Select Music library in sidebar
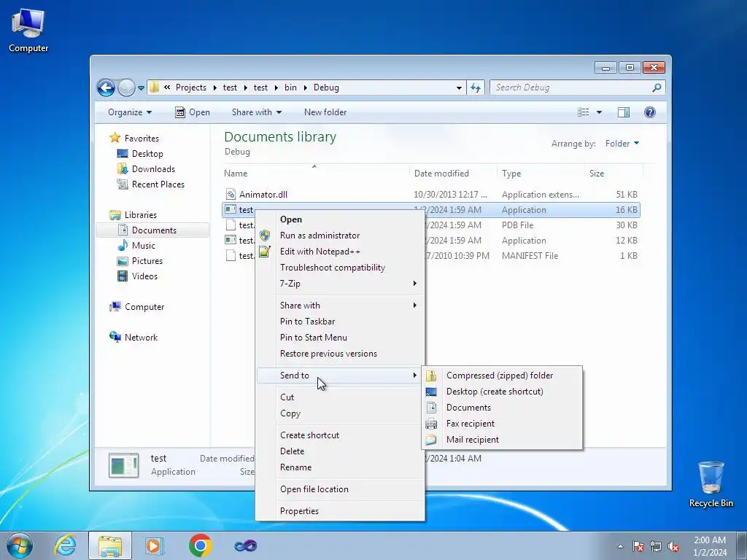747x560 pixels. point(144,246)
